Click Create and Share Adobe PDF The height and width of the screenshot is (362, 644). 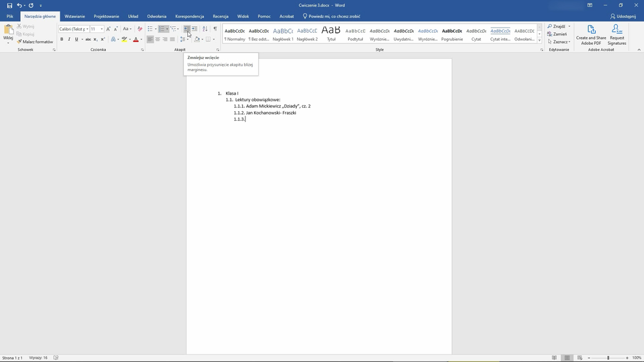pyautogui.click(x=591, y=35)
